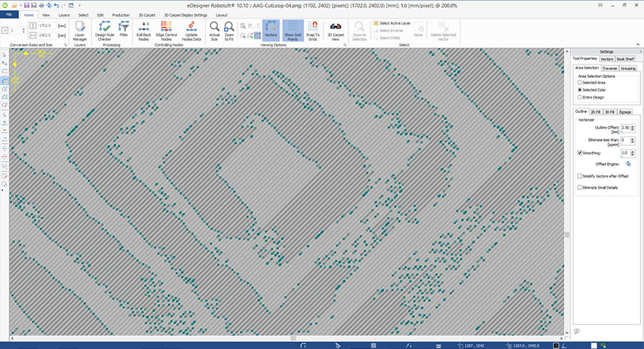Adjust Eliminate less than spinner arrows
This screenshot has height=349, width=644.
coord(633,140)
